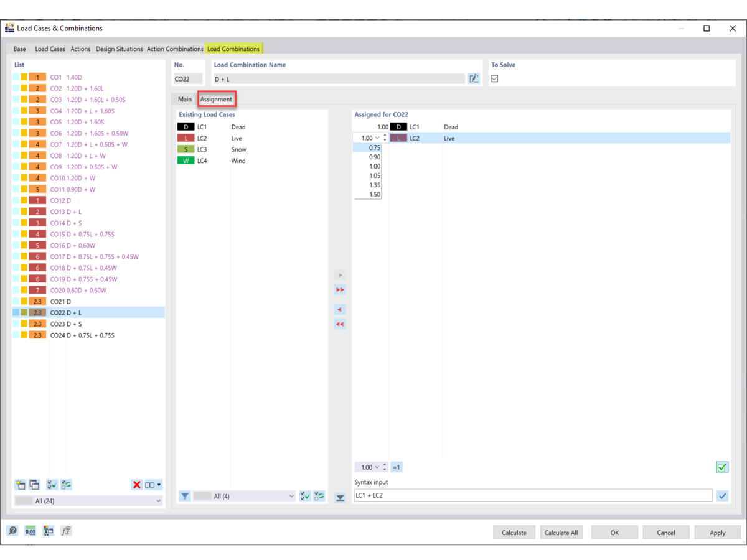Choose factor 1.50 from dropdown list

tap(367, 195)
